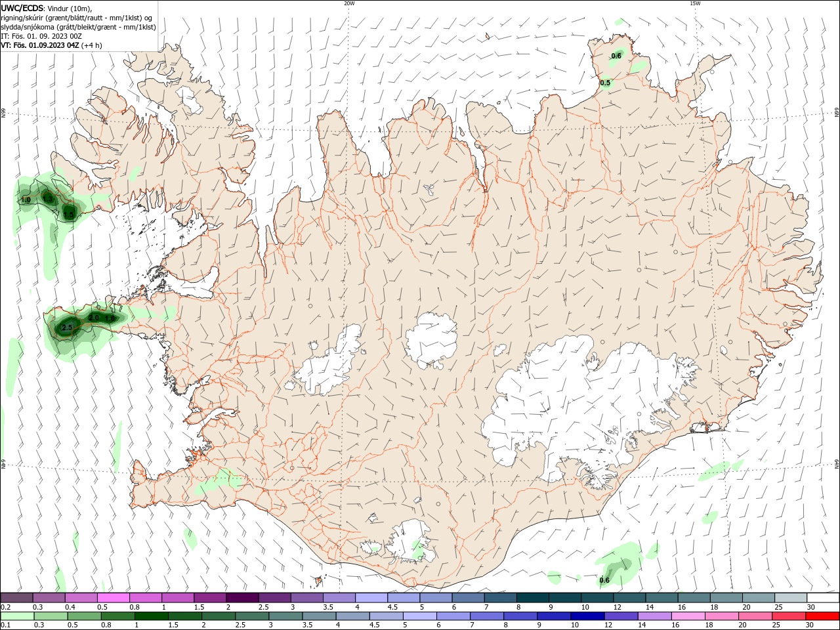Image resolution: width=840 pixels, height=630 pixels.
Task: Click the '2.0' rainfall value on Snæfellsnes
Action: click(x=94, y=318)
